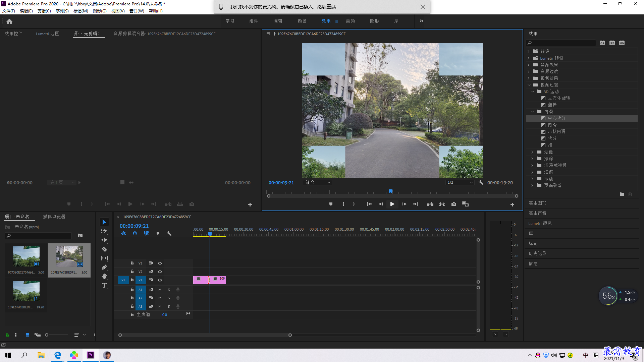Viewport: 644px width, 362px height.
Task: Go to In point in program monitor
Action: pyautogui.click(x=369, y=204)
